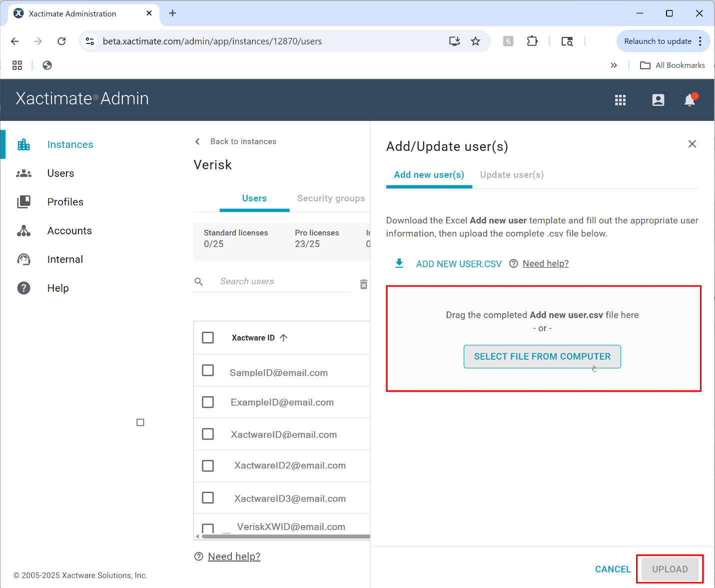Select the Xactimate Administration browser tab

click(83, 14)
